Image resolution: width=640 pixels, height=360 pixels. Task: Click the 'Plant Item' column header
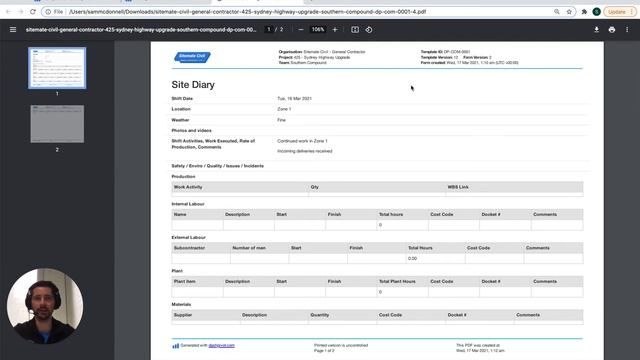click(x=184, y=281)
